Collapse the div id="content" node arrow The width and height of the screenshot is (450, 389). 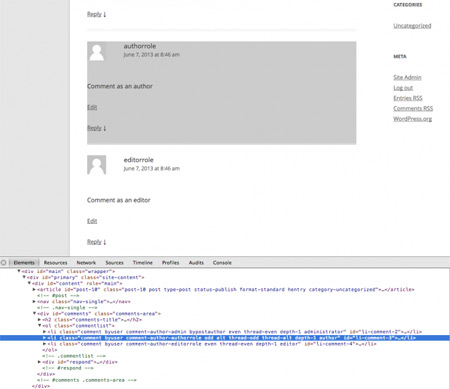click(29, 283)
